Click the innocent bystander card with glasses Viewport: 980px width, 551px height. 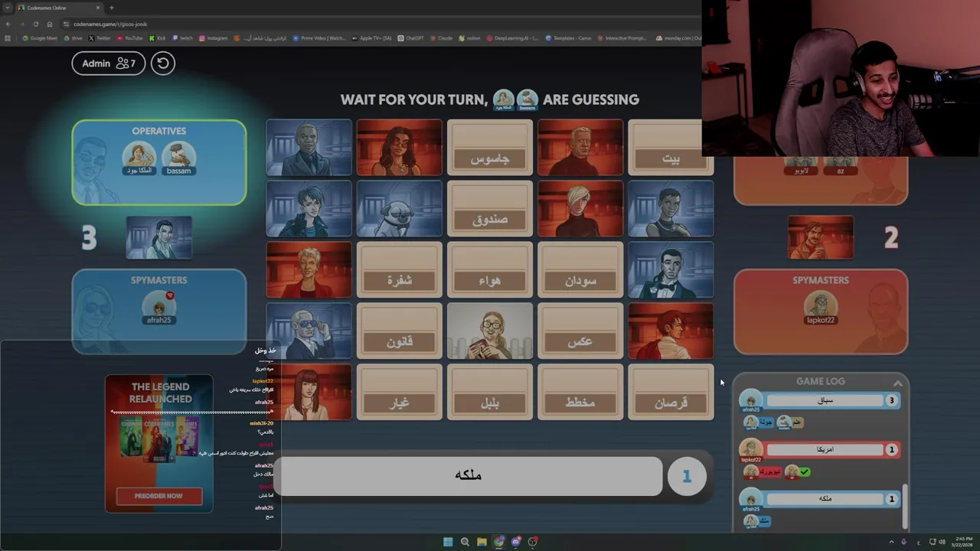click(x=490, y=331)
